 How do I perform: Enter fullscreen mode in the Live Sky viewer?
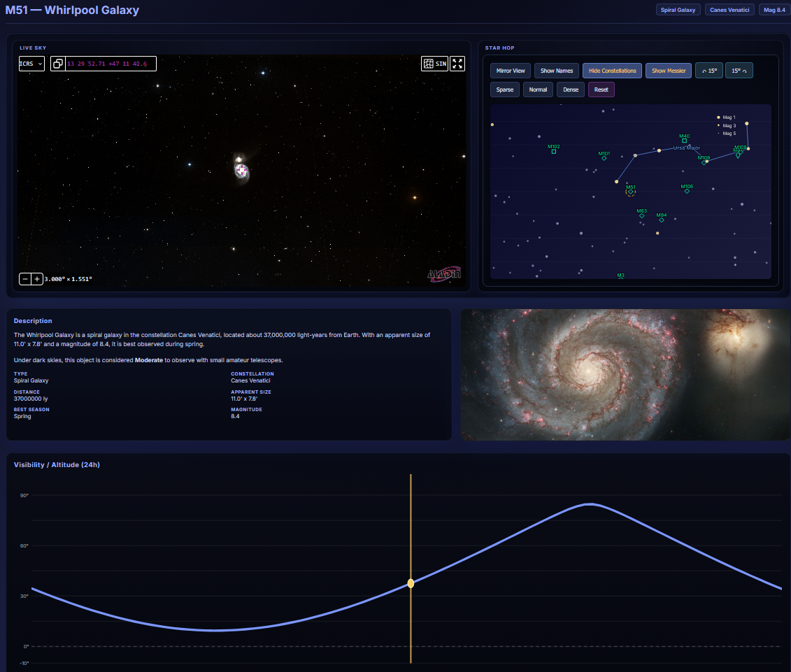click(x=458, y=64)
